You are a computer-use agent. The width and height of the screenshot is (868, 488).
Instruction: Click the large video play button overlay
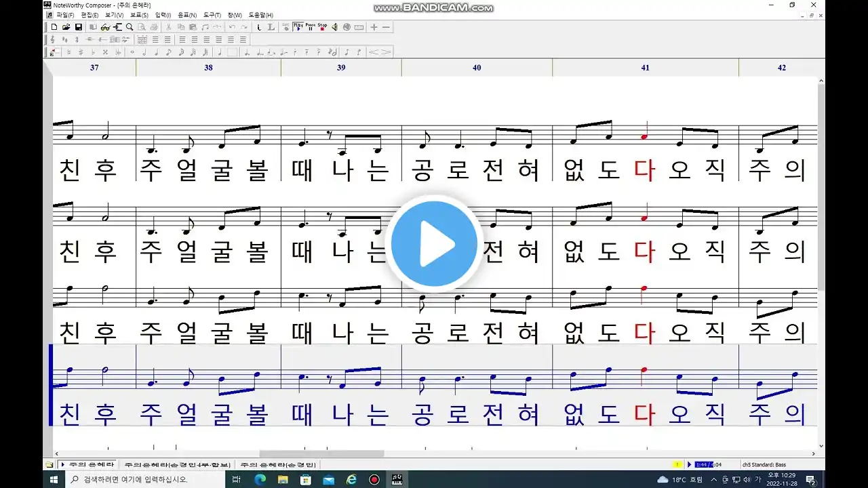point(434,244)
